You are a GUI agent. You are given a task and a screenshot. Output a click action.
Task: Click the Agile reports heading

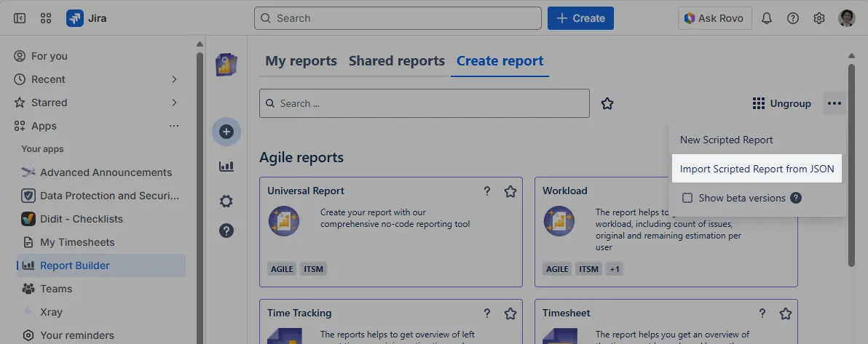(x=301, y=158)
